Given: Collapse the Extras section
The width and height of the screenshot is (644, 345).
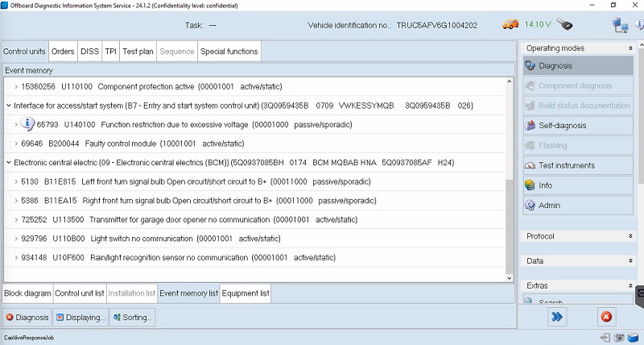Looking at the screenshot, I should point(630,285).
